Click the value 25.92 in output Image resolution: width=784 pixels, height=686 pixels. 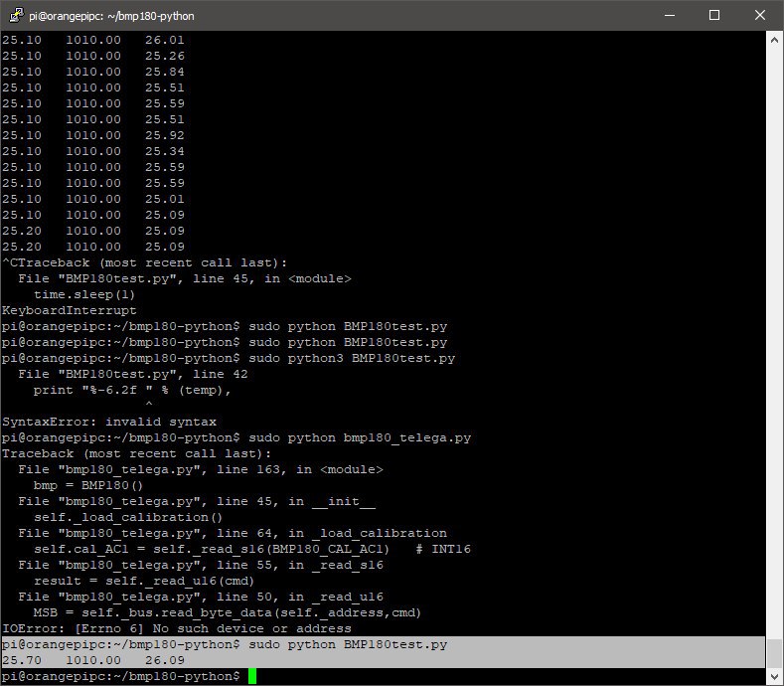[x=165, y=135]
